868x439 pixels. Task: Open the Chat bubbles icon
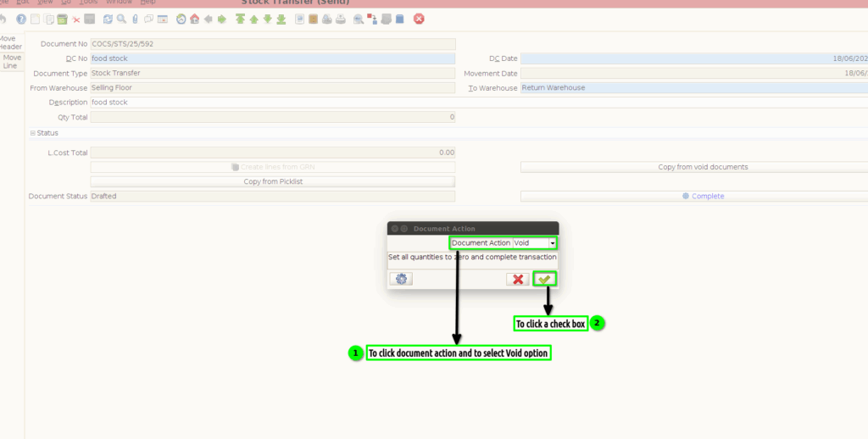point(148,19)
